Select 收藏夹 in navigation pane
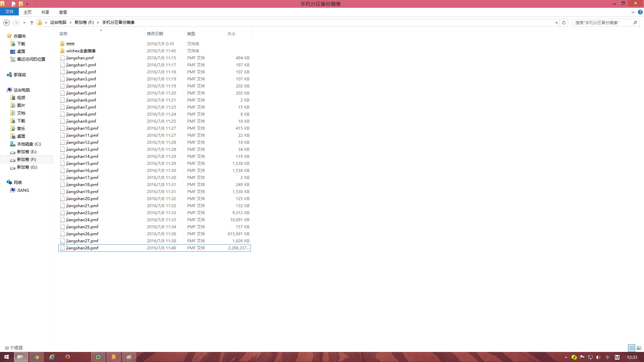644x362 pixels. pyautogui.click(x=20, y=36)
